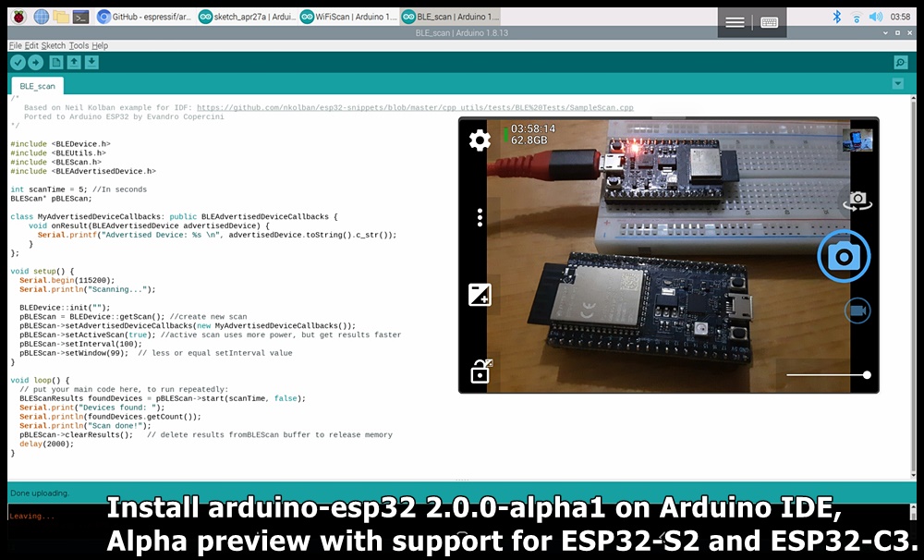
Task: Click the editor vertical scrollbar
Action: click(x=914, y=286)
